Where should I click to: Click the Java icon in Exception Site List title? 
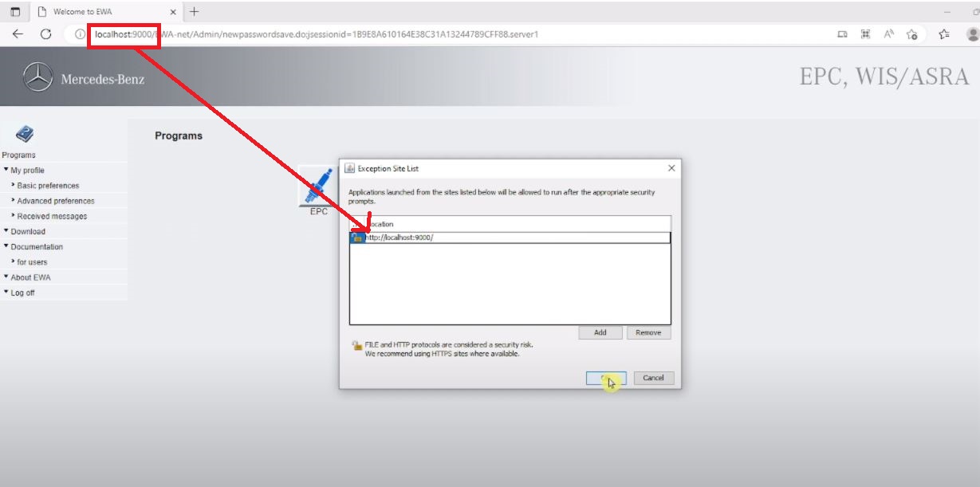348,168
